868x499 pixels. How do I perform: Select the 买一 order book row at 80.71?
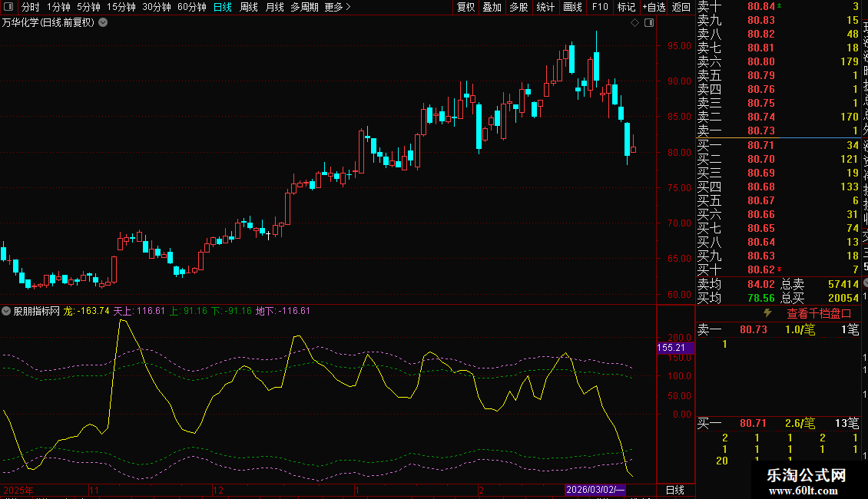tap(778, 145)
